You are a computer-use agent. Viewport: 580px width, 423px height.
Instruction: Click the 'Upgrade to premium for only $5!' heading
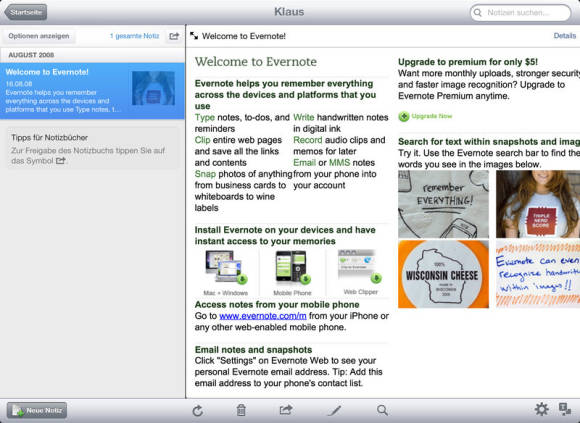pyautogui.click(x=468, y=62)
